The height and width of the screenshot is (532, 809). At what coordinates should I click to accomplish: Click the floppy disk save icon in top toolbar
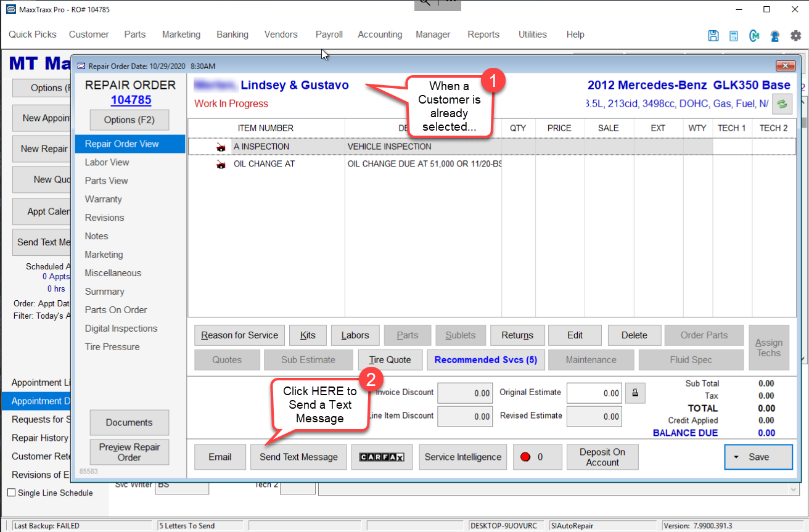tap(713, 35)
